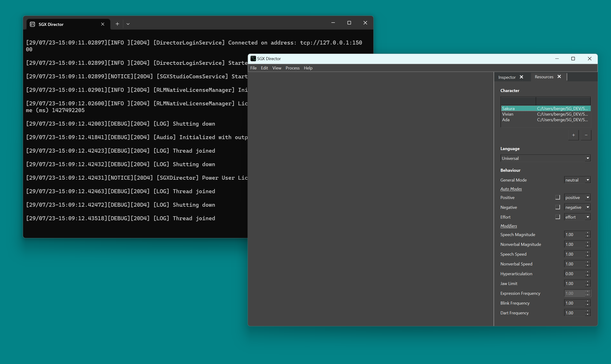
Task: Close the Resources panel tab
Action: coord(559,77)
